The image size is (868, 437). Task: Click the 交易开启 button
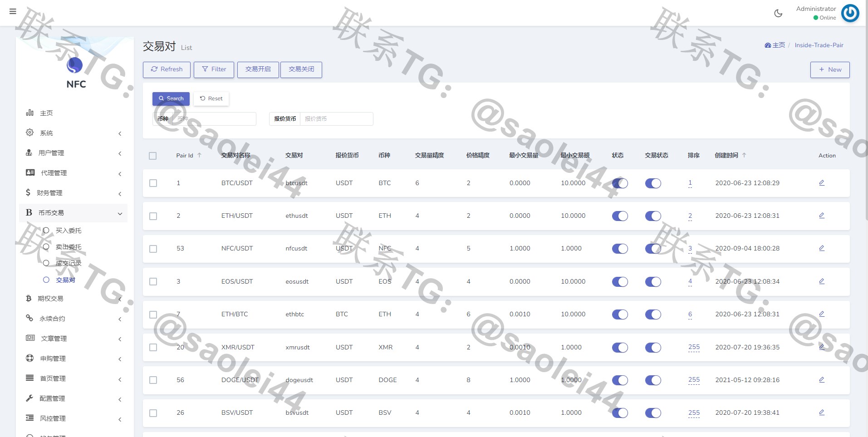258,69
